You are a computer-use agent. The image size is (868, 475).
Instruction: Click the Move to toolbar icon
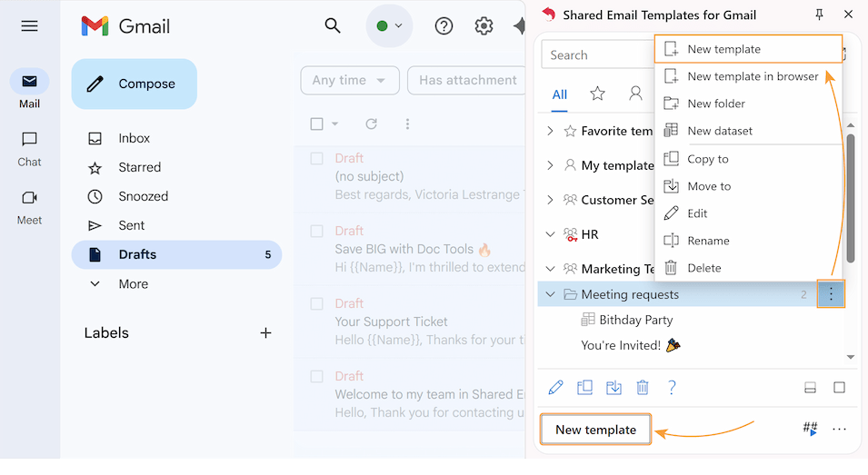pyautogui.click(x=614, y=388)
